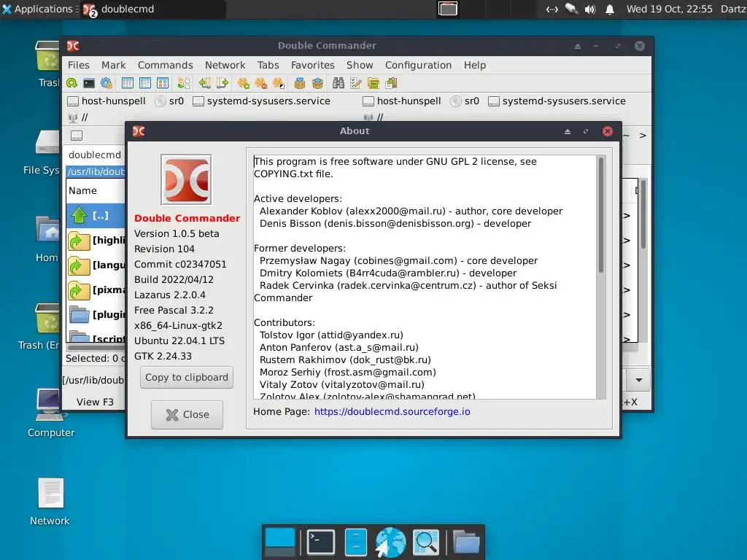Screen dimensions: 747x560
Task: Open the Configuration menu
Action: pos(418,65)
